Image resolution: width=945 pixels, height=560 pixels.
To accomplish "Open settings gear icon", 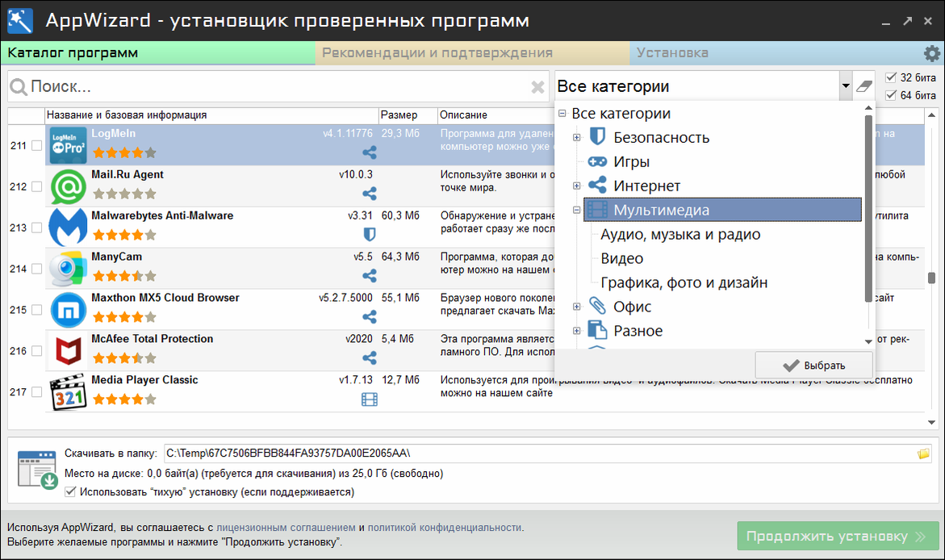I will point(932,53).
